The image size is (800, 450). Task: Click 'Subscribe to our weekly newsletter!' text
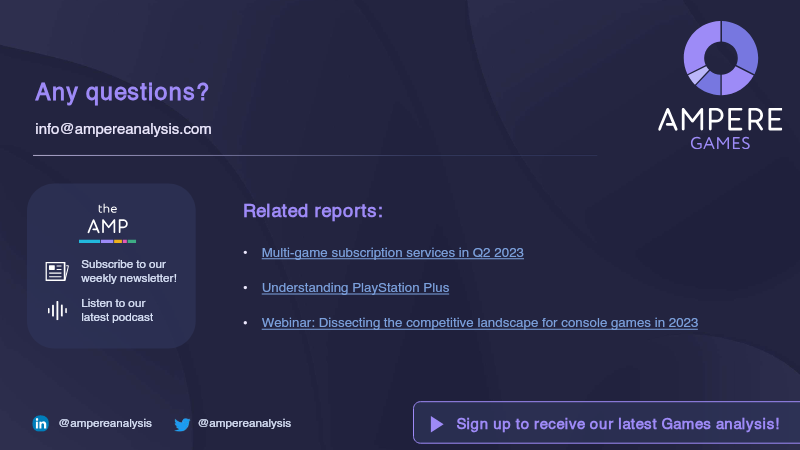coord(129,271)
